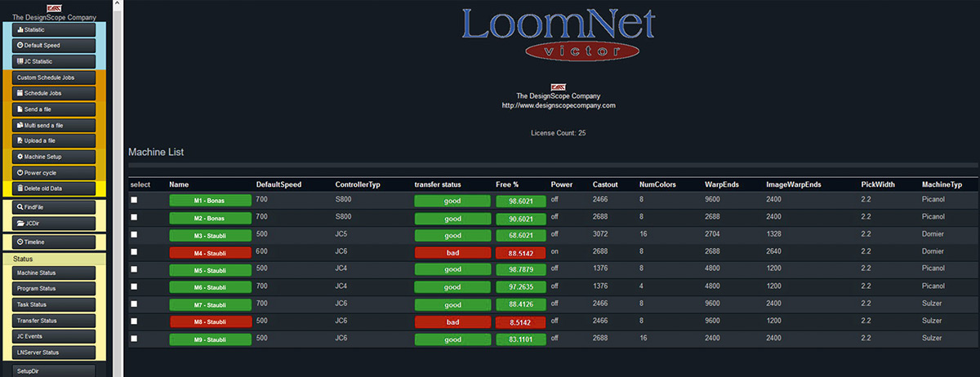Viewport: 980px width, 377px height.
Task: Click the designscopecompany.com website link
Action: (558, 105)
